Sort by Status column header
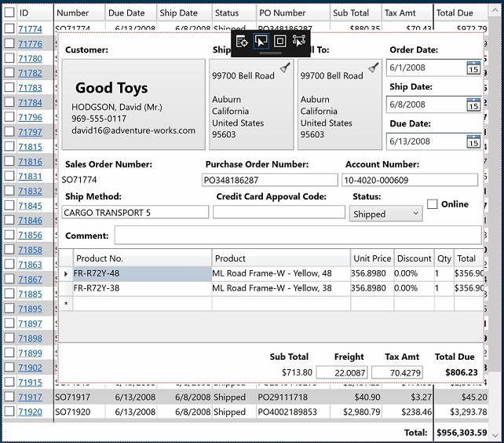The image size is (504, 443). click(x=234, y=13)
